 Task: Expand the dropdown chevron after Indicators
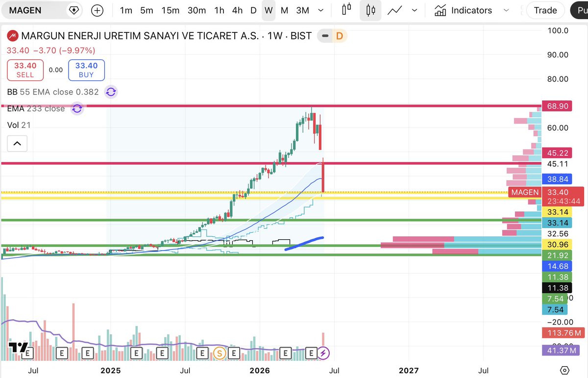point(507,10)
